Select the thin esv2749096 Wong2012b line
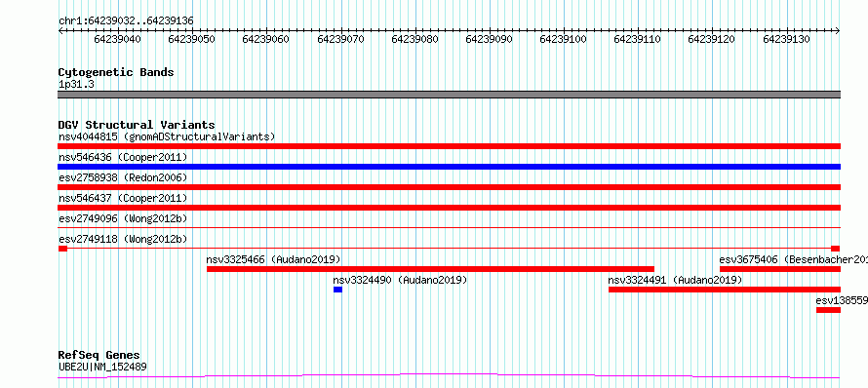This screenshot has height=388, width=868. [x=449, y=227]
